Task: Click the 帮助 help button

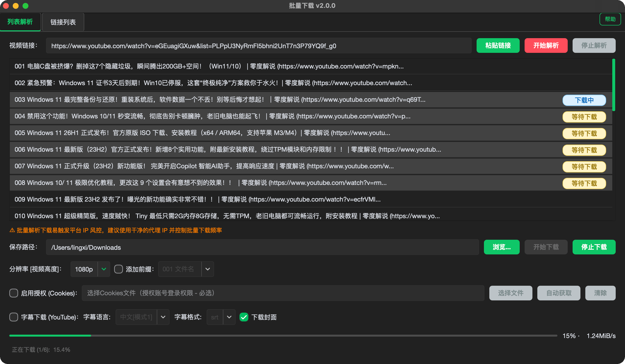Action: (x=610, y=19)
